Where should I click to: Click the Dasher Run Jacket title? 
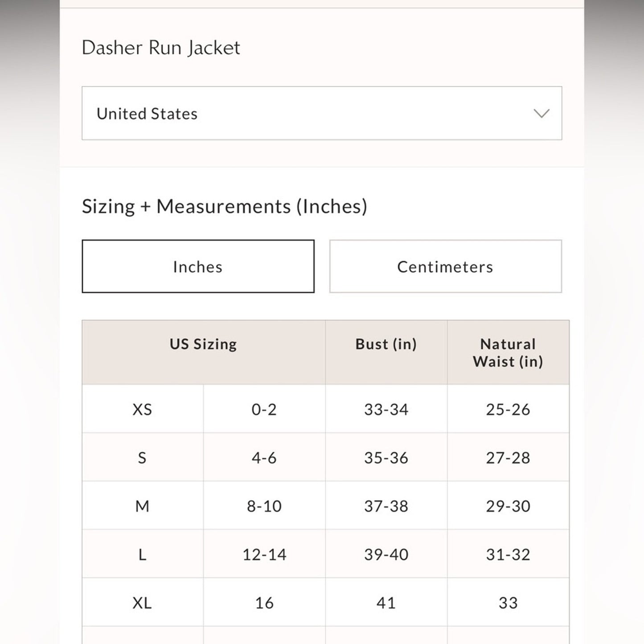click(x=161, y=47)
